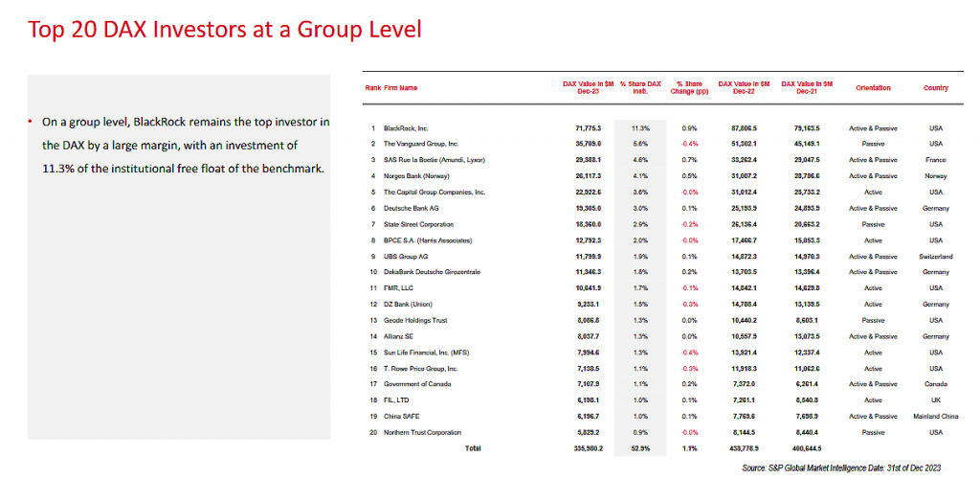This screenshot has width=980, height=479.
Task: Select The Vanguard Group, Inc. row name
Action: [421, 142]
